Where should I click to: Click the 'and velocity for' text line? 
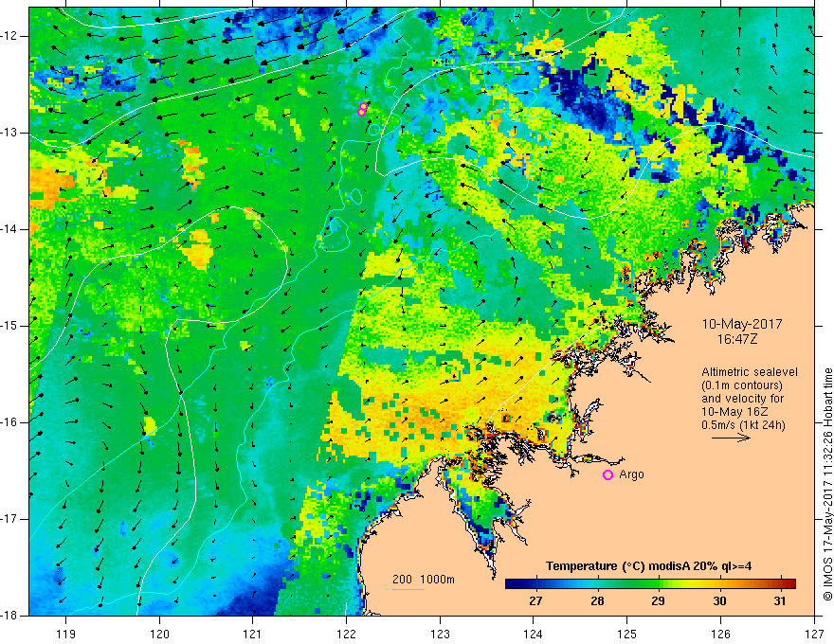tap(742, 399)
